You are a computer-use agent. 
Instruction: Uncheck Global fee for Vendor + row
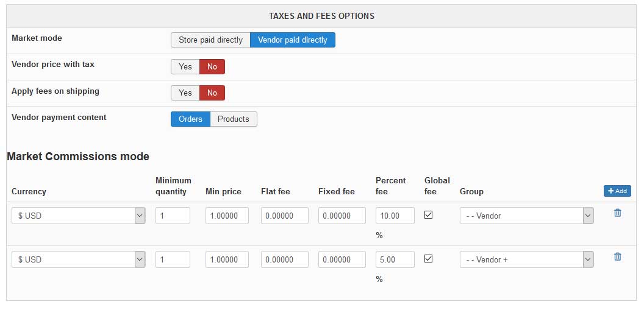(x=428, y=258)
